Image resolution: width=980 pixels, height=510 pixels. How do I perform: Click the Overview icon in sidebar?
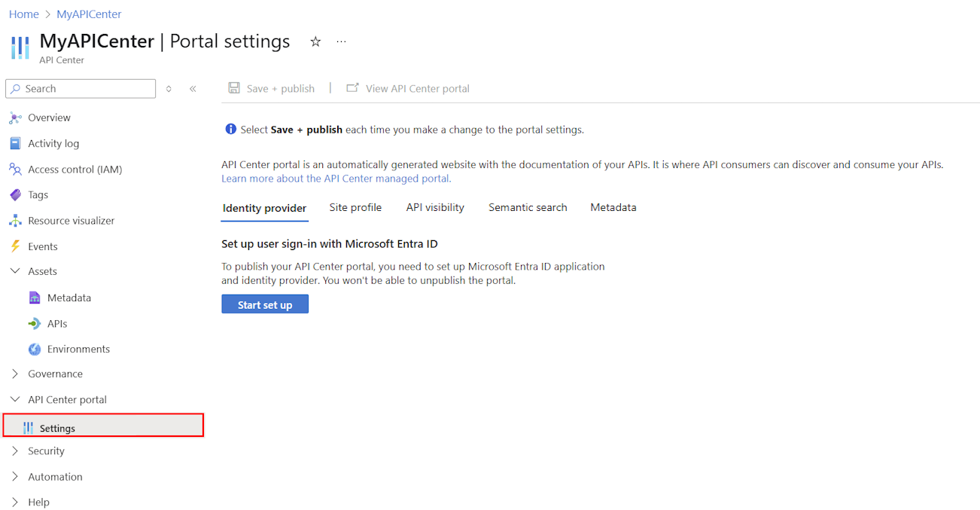(15, 118)
